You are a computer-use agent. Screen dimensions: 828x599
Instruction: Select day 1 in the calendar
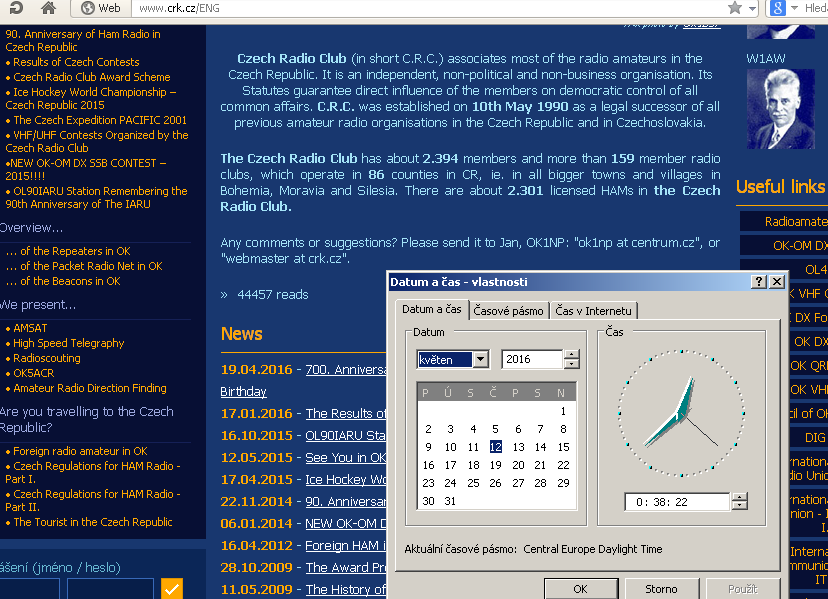coord(563,411)
